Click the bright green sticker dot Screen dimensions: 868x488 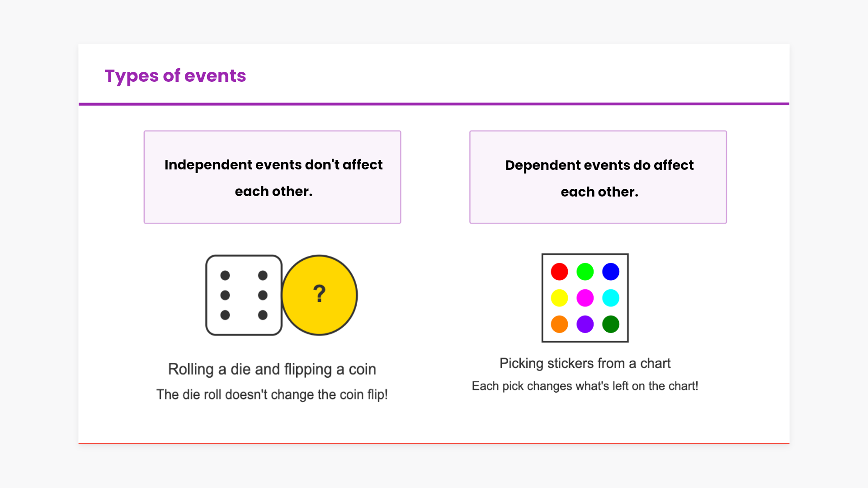tap(585, 272)
